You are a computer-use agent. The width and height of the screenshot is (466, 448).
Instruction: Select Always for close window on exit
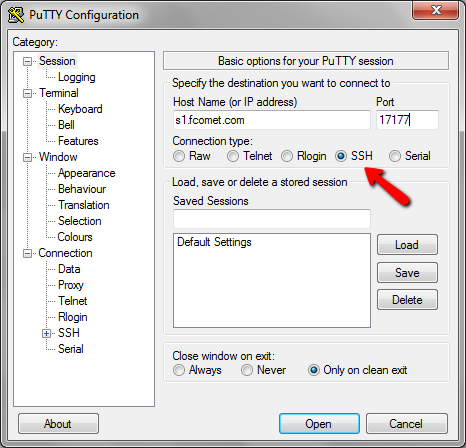coord(179,370)
